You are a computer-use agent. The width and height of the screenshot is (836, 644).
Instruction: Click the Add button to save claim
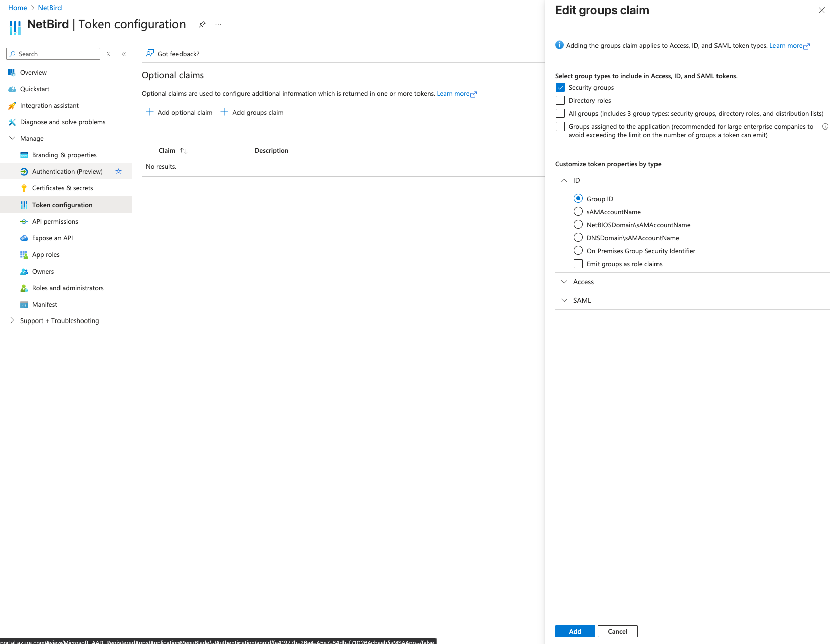click(x=574, y=631)
